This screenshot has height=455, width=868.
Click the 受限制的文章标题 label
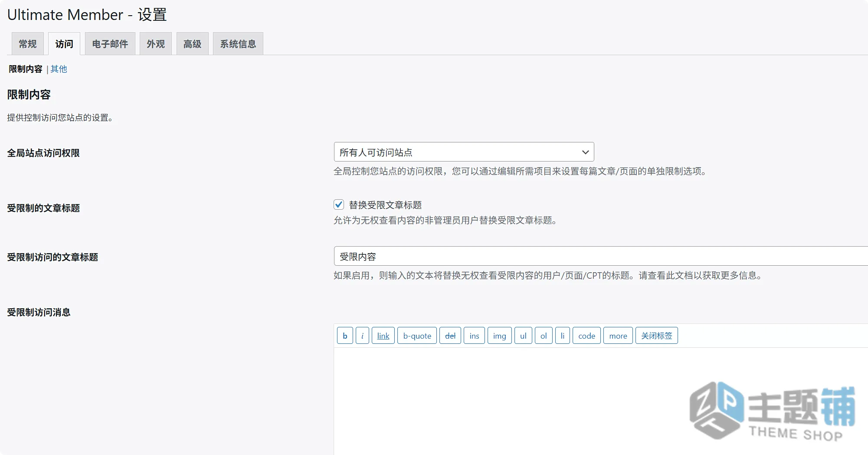43,208
